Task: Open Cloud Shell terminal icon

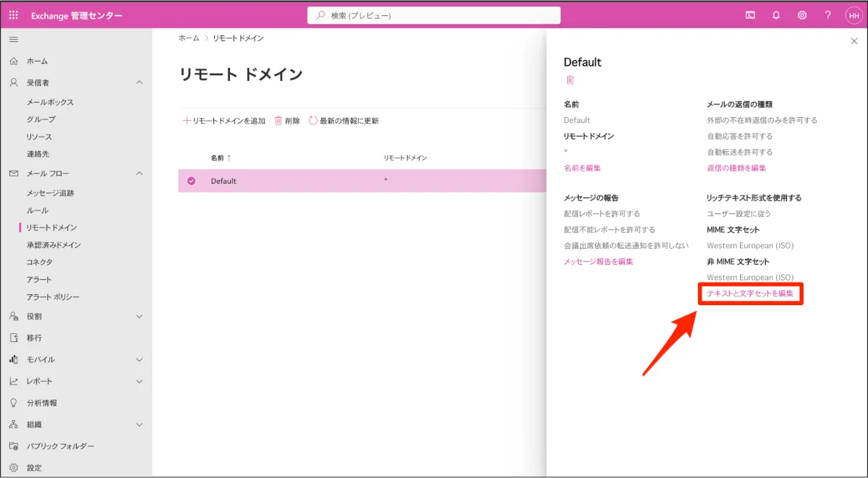Action: [x=750, y=15]
